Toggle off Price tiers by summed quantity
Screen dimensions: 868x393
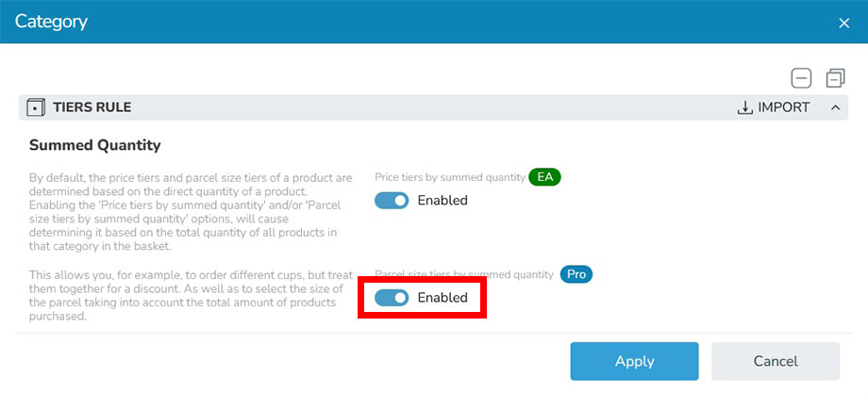click(x=392, y=200)
